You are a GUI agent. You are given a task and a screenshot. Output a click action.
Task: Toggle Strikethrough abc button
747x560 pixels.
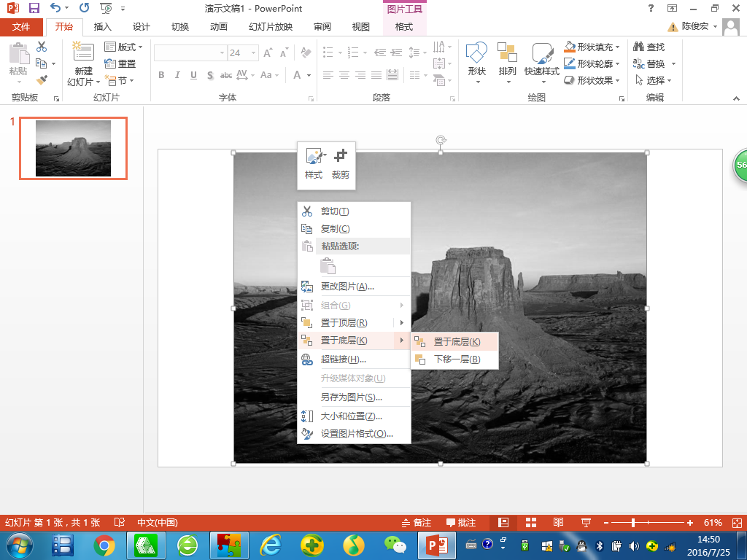(226, 75)
